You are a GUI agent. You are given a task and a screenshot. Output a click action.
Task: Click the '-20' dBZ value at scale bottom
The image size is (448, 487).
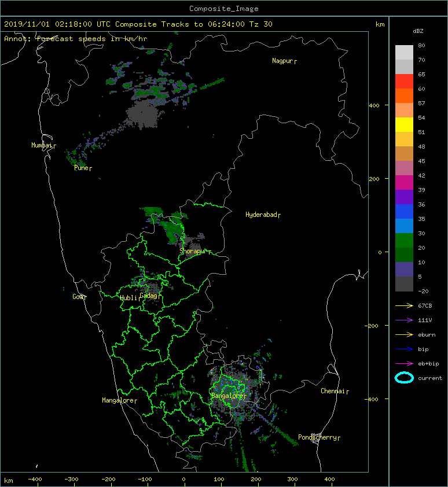tap(423, 292)
